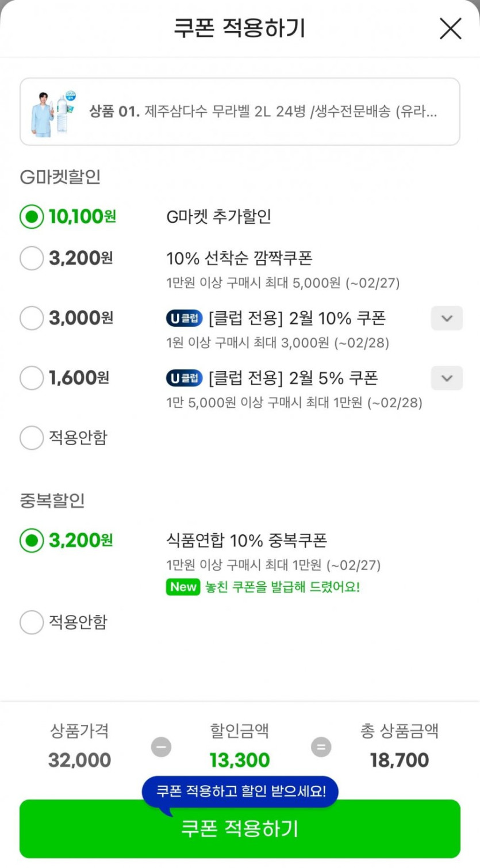Select 적용안함 under 중복할인
Viewport: 480px width, 868px height.
point(32,622)
